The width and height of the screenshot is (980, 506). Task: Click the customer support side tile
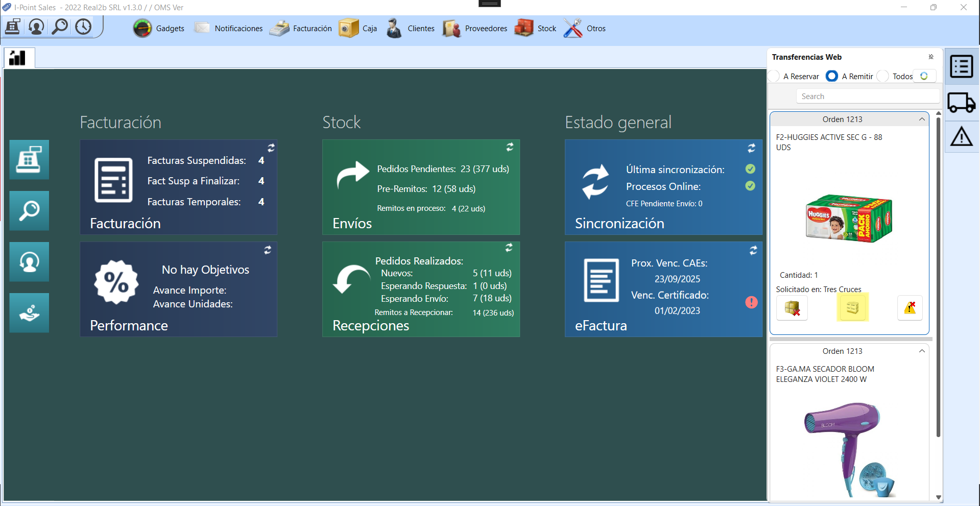[x=29, y=262]
